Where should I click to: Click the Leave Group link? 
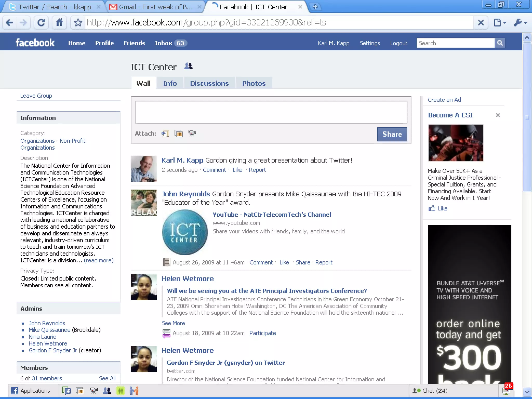(x=36, y=96)
